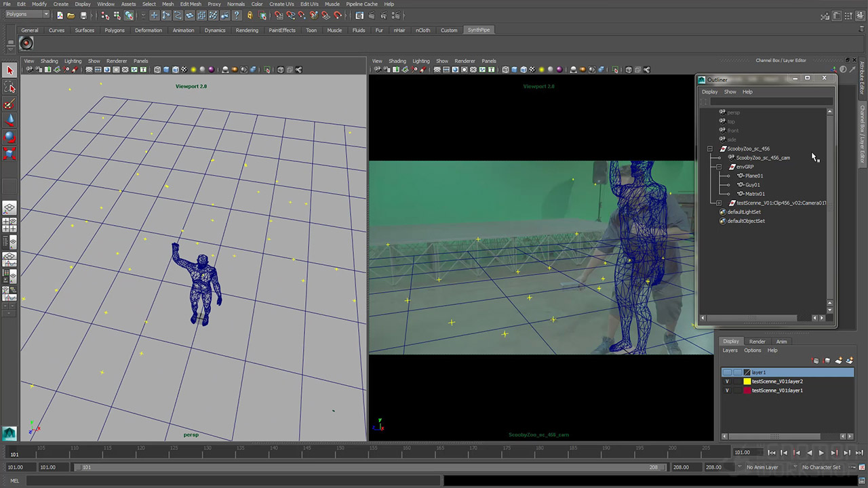Choose the Move tool cone icon
Image resolution: width=868 pixels, height=488 pixels.
point(9,121)
